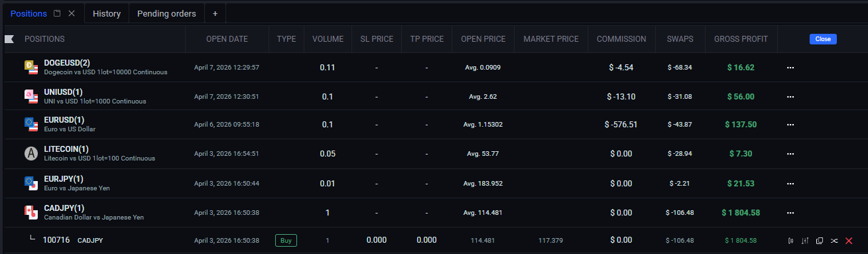
Task: Close the Positions tab
Action: coord(72,13)
